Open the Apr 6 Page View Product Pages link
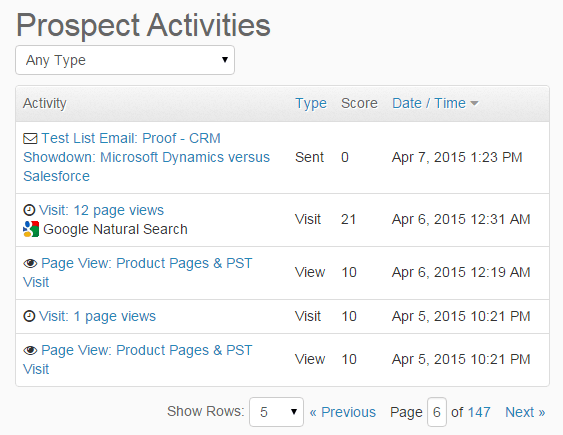 (138, 272)
